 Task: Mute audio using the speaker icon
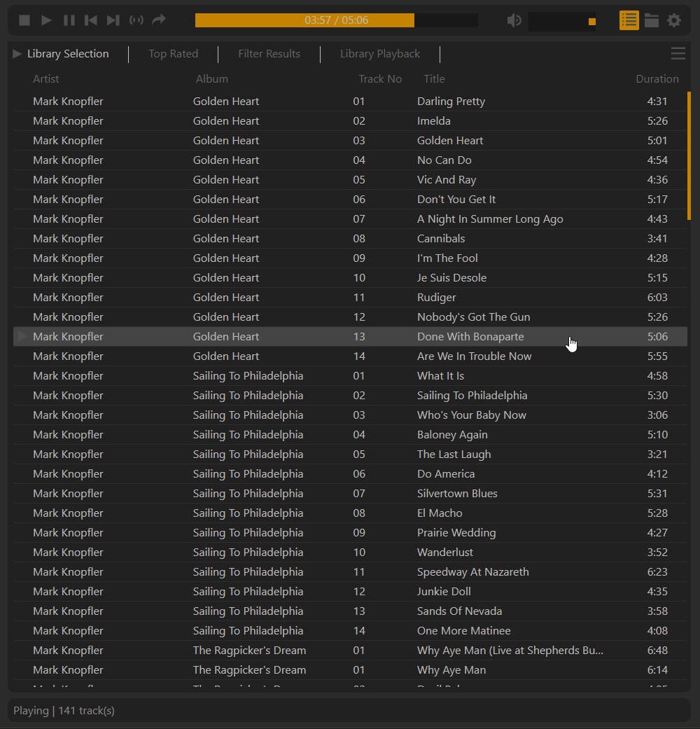pos(514,20)
